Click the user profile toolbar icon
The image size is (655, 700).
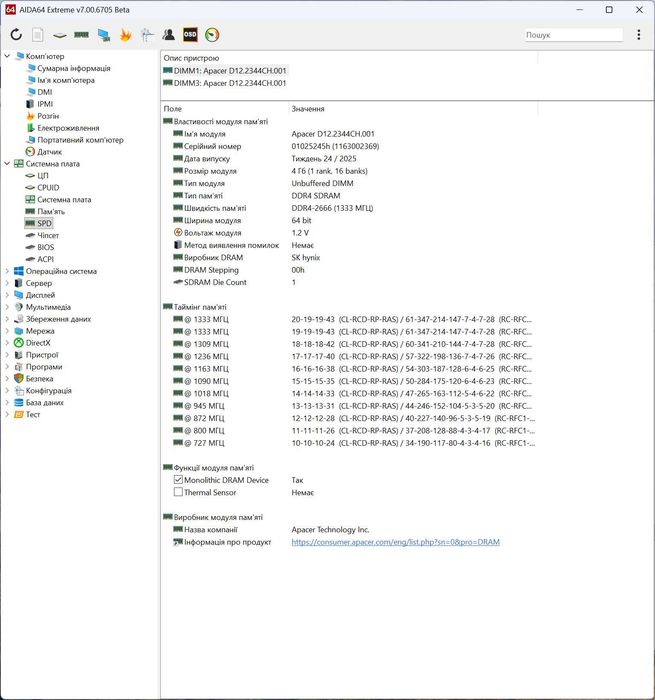[169, 35]
